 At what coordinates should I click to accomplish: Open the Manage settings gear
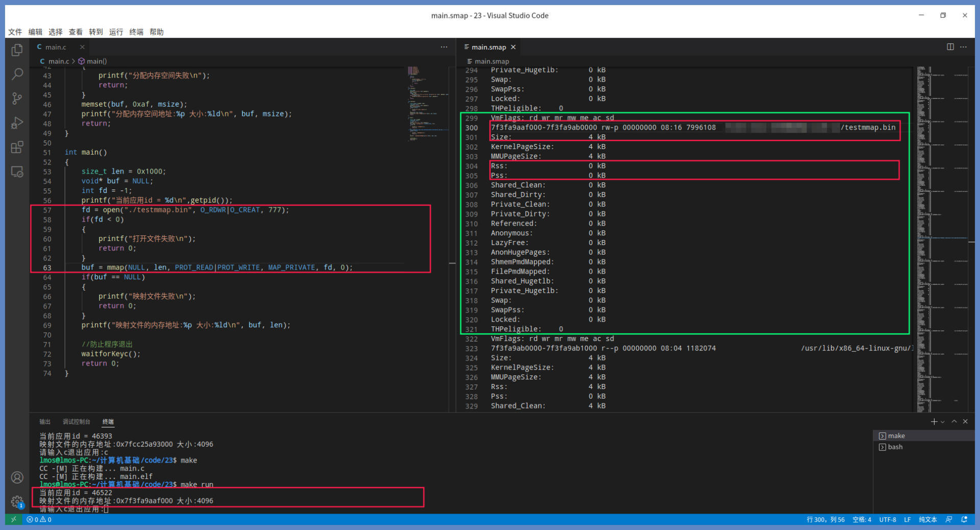pyautogui.click(x=17, y=501)
